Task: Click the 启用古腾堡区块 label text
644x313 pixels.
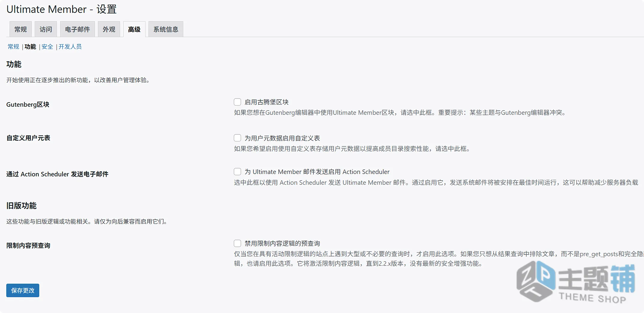Action: (266, 102)
